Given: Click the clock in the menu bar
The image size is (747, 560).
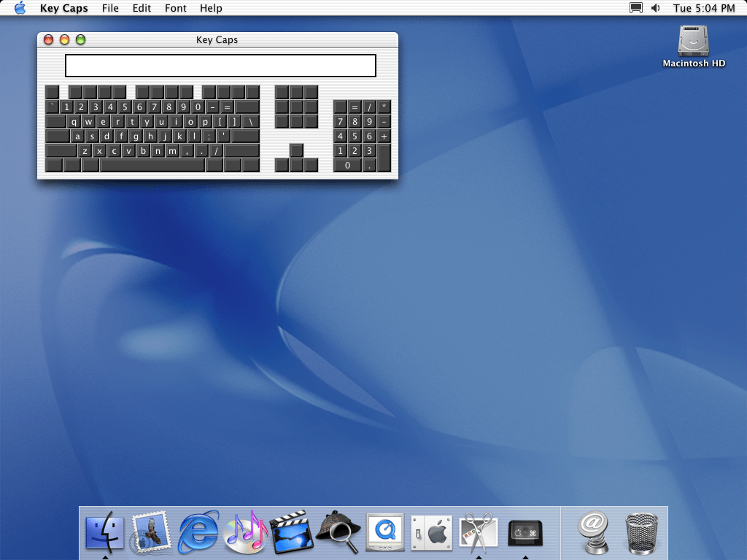Looking at the screenshot, I should (704, 8).
